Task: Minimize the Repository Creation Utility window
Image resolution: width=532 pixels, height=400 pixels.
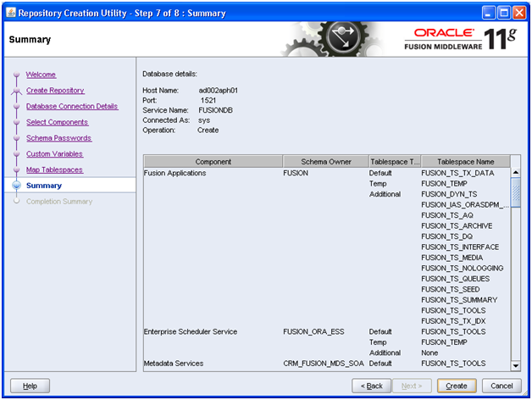Action: [489, 13]
